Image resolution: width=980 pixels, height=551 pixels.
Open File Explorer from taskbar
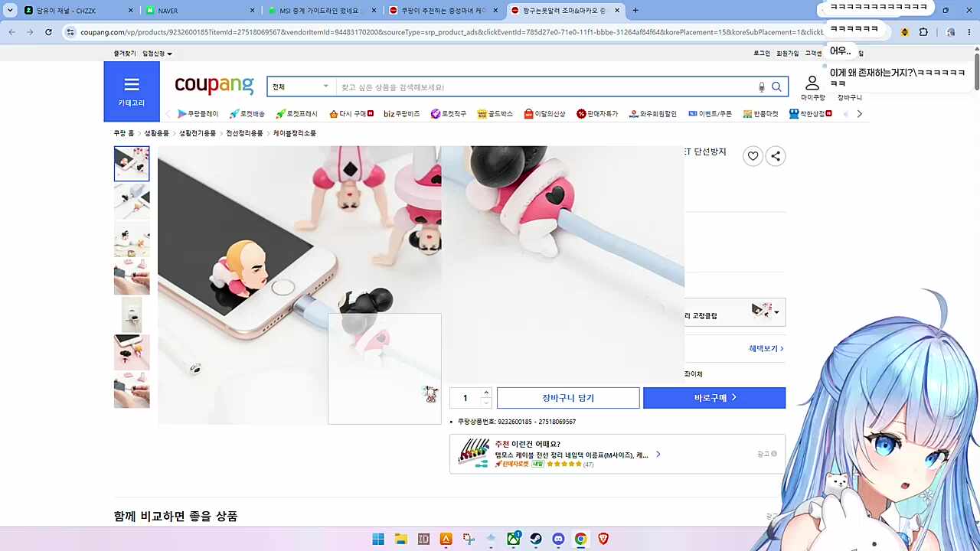[400, 539]
